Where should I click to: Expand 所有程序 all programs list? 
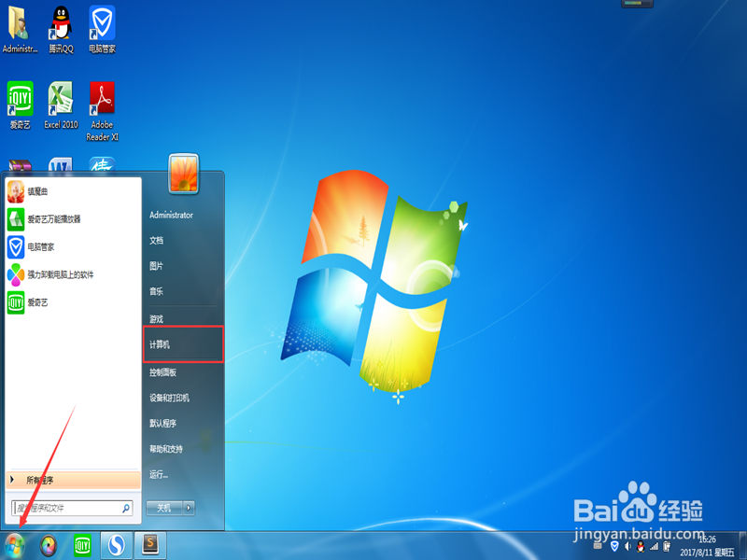coord(74,480)
